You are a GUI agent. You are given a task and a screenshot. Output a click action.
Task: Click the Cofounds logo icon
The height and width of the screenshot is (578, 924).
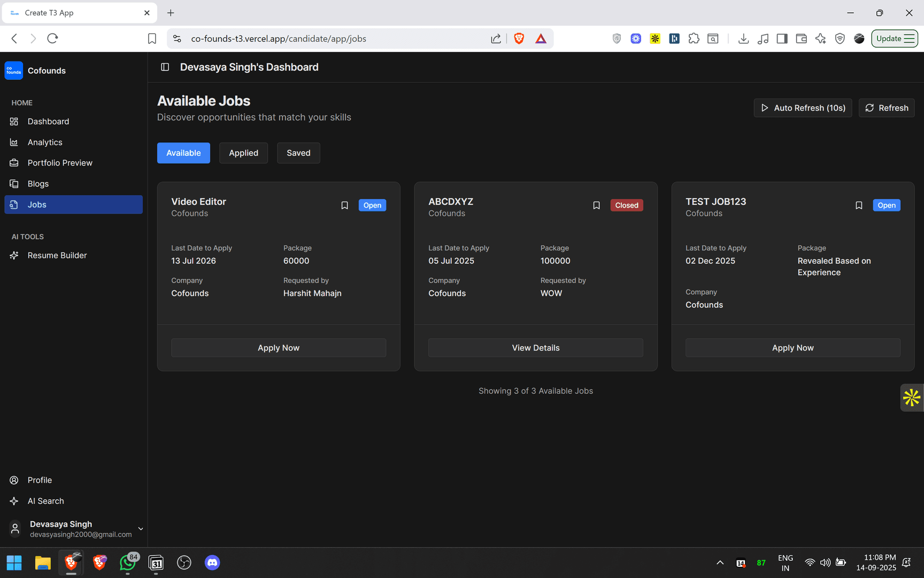14,71
